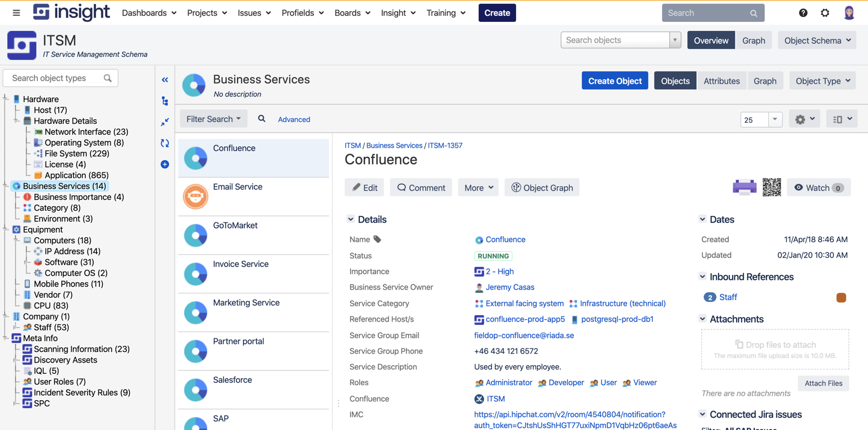
Task: Collapse the Dates section
Action: coord(702,219)
